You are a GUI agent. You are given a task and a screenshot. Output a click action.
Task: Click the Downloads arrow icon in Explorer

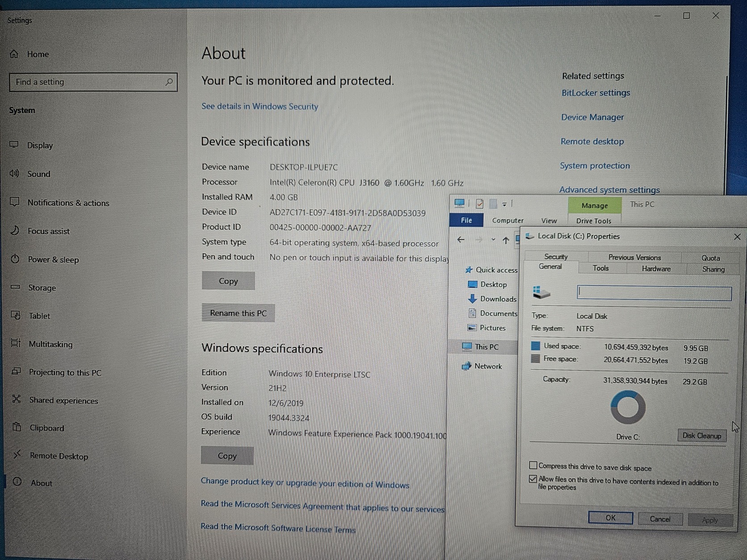point(472,299)
